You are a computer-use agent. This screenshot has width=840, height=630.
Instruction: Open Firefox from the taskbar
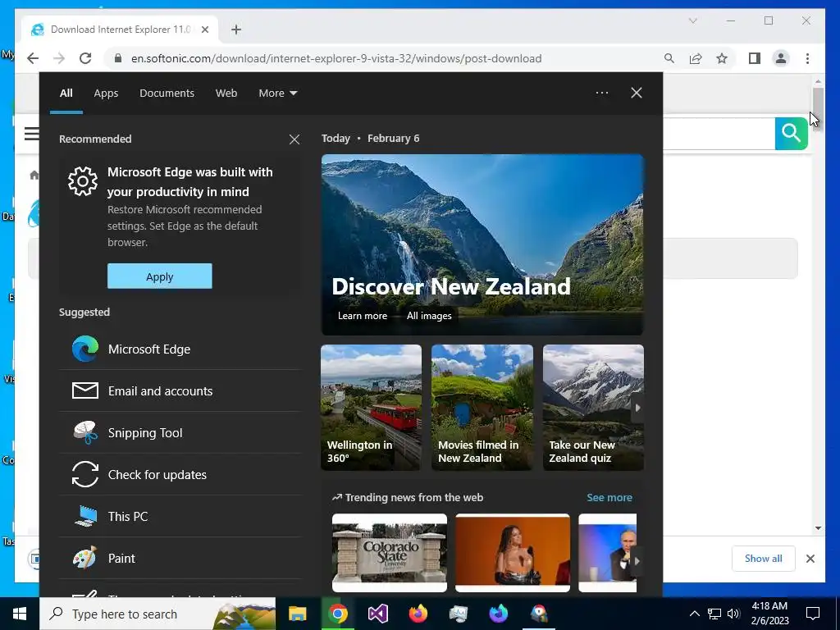418,614
